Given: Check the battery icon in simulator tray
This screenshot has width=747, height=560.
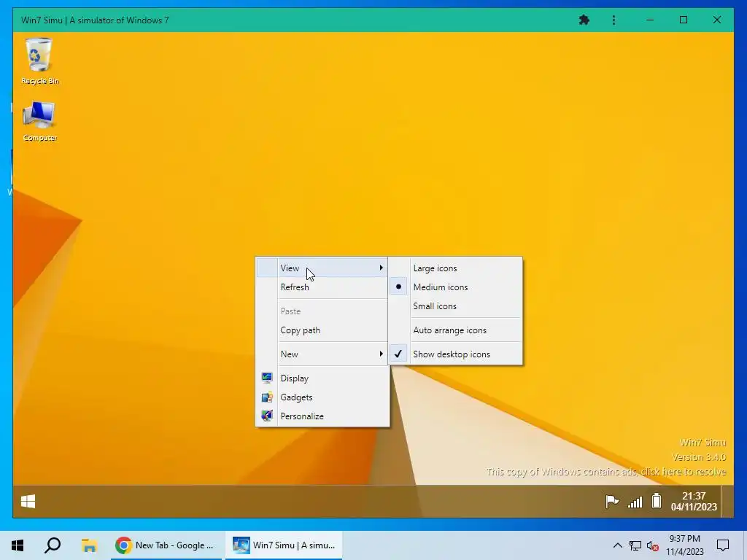Looking at the screenshot, I should pyautogui.click(x=657, y=501).
